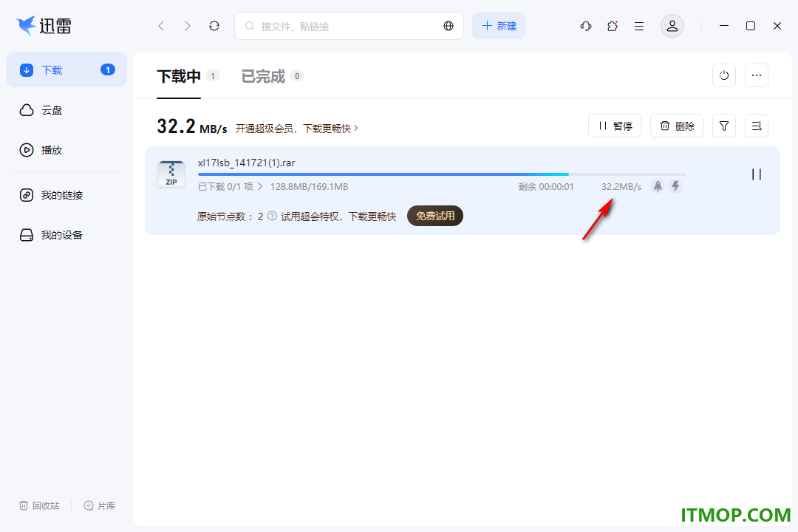Click the blue badge 1 on 下载
Image resolution: width=798 pixels, height=532 pixels.
click(x=108, y=69)
